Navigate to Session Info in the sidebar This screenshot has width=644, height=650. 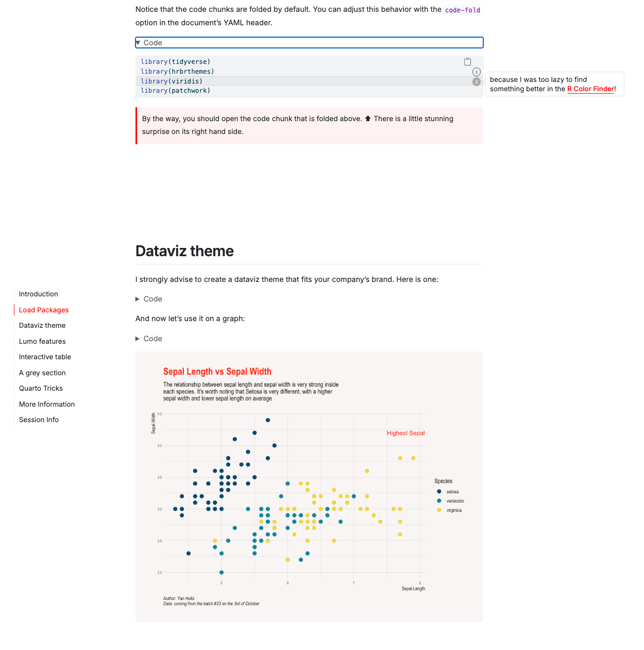(x=39, y=420)
